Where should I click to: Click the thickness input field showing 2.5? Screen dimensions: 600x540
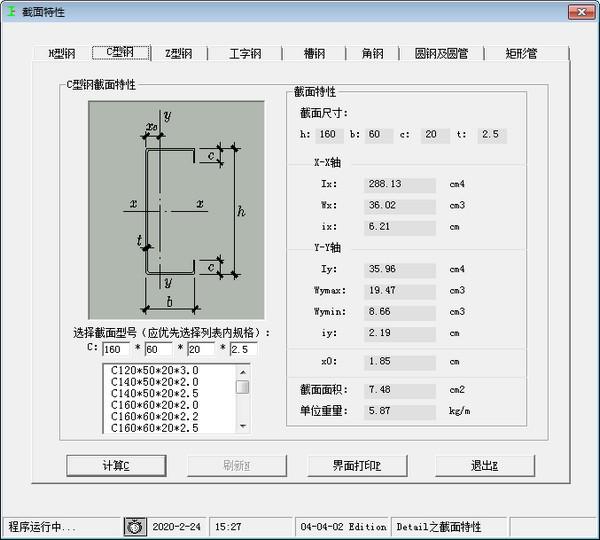(x=243, y=349)
